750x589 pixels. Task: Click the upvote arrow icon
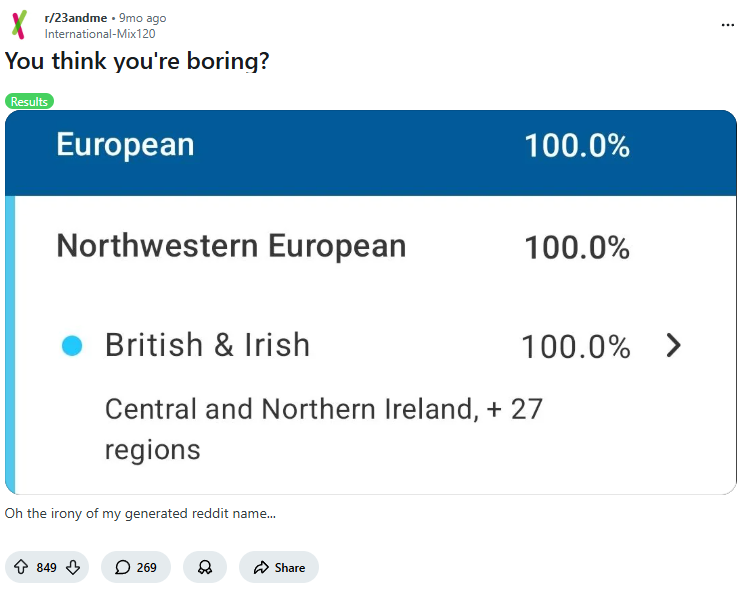(21, 567)
